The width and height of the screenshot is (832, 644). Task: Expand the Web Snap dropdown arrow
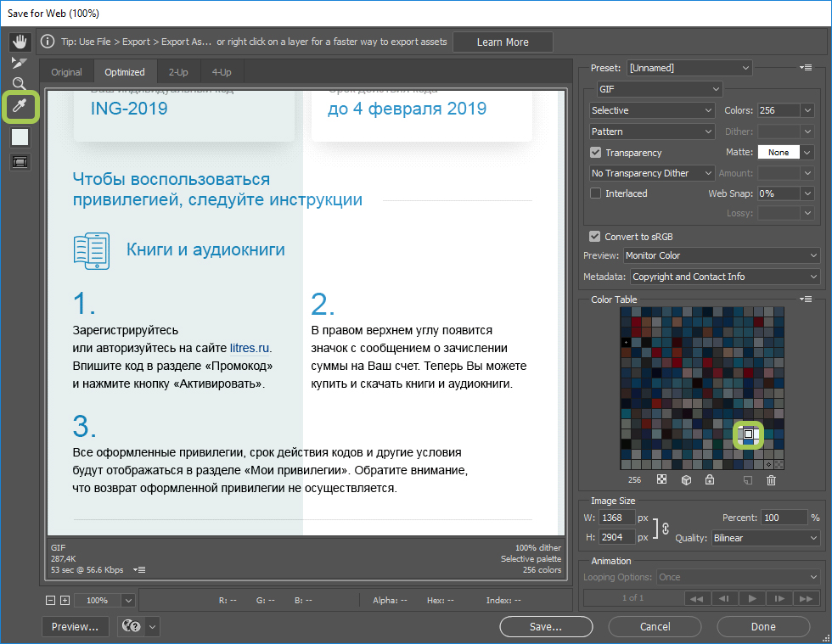(x=807, y=193)
